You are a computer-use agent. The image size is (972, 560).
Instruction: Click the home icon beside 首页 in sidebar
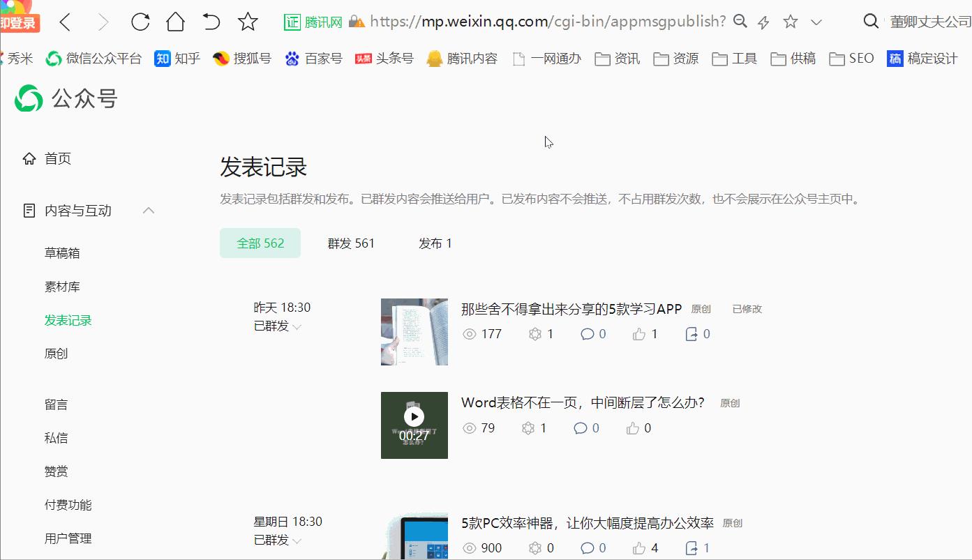pyautogui.click(x=28, y=158)
